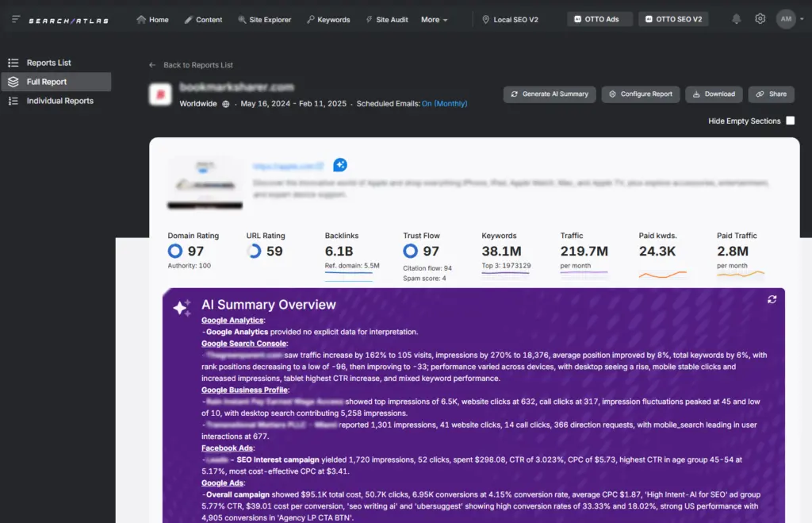The width and height of the screenshot is (812, 523).
Task: Share the report
Action: click(771, 94)
